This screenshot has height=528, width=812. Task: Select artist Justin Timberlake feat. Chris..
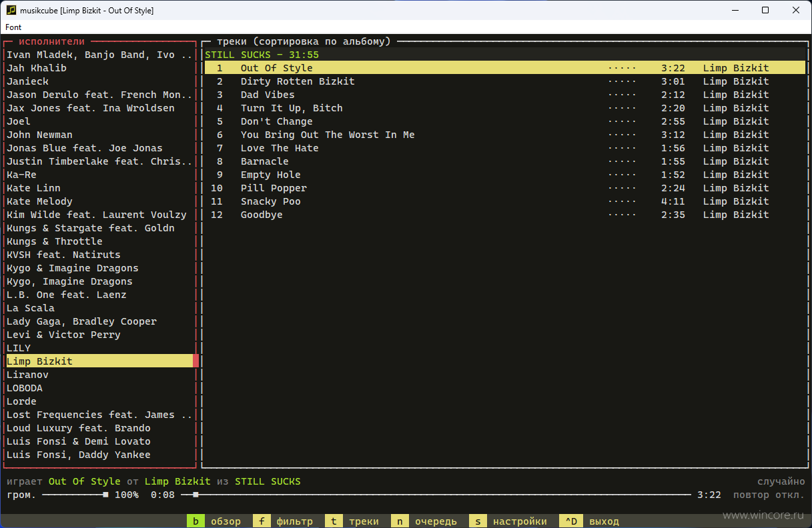point(99,161)
